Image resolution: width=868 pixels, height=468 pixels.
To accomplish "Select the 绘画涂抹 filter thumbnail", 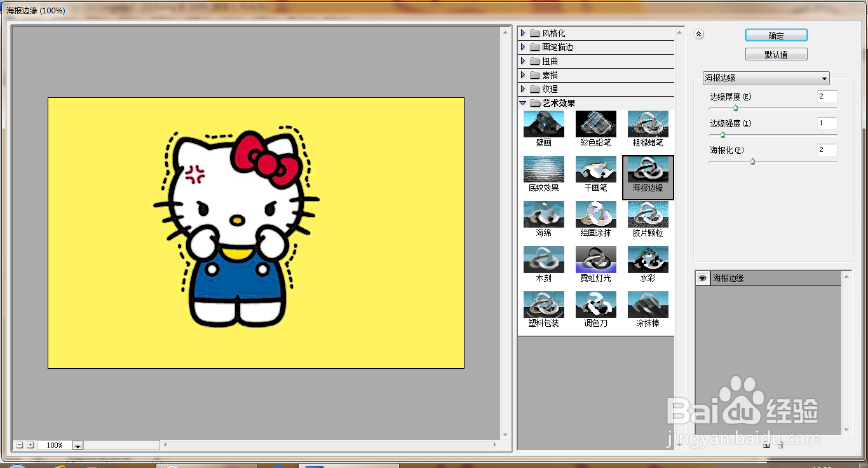I will tap(595, 219).
